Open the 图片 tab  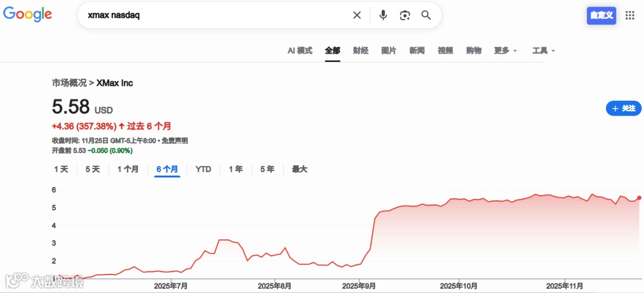(x=389, y=51)
